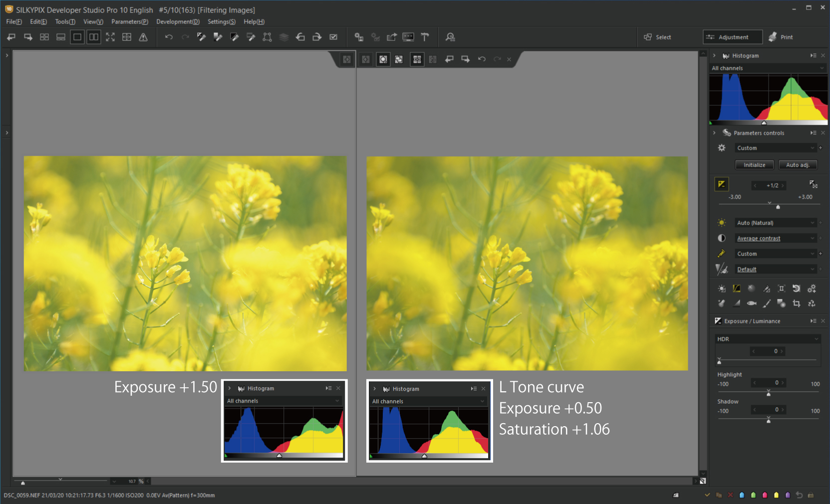Viewport: 830px width, 504px height.
Task: Open the HDR dropdown in Exposure panel
Action: pyautogui.click(x=768, y=339)
